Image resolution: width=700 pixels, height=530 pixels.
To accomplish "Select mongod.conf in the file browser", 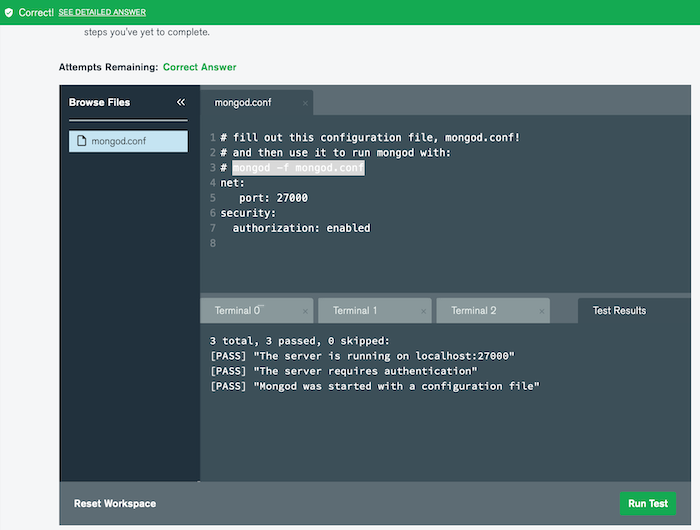I will point(128,141).
